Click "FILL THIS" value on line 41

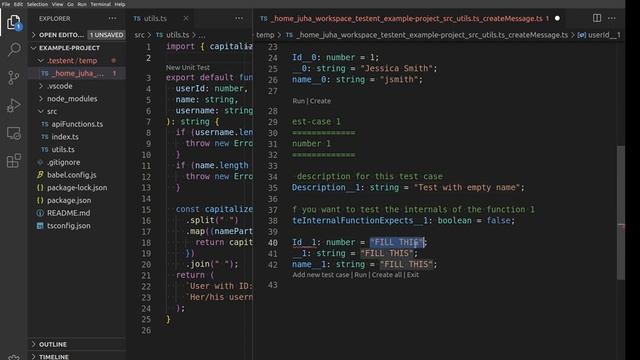[387, 253]
